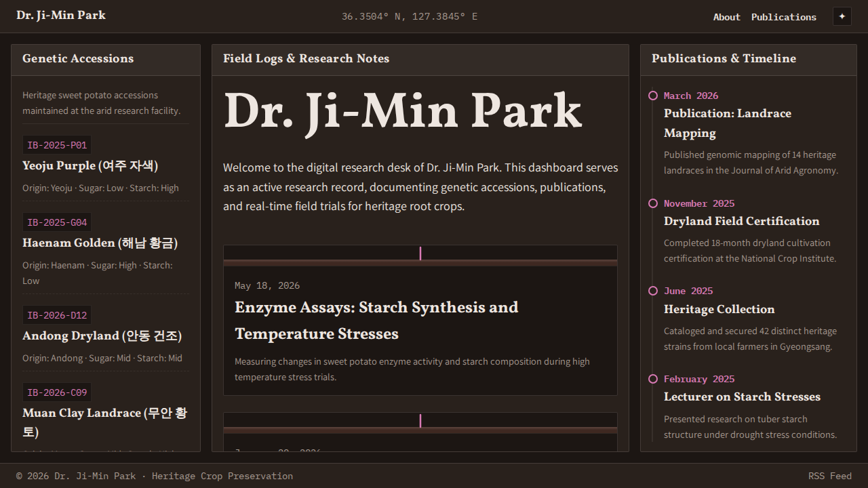Click the February 2025 timeline dot
The image size is (868, 488).
pyautogui.click(x=653, y=379)
